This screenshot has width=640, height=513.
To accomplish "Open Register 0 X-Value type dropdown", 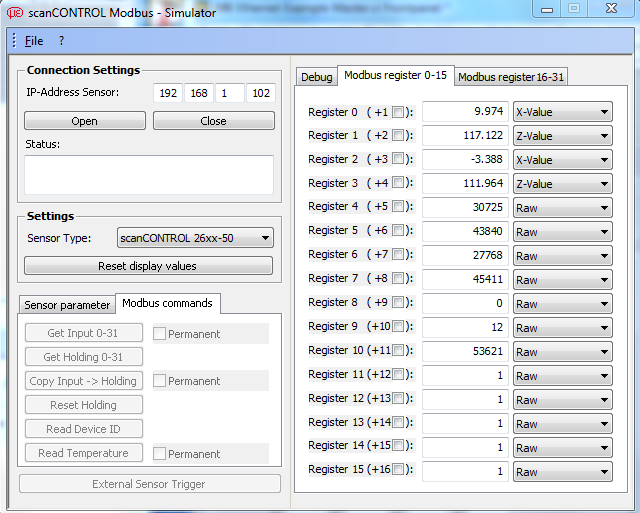I will [563, 112].
